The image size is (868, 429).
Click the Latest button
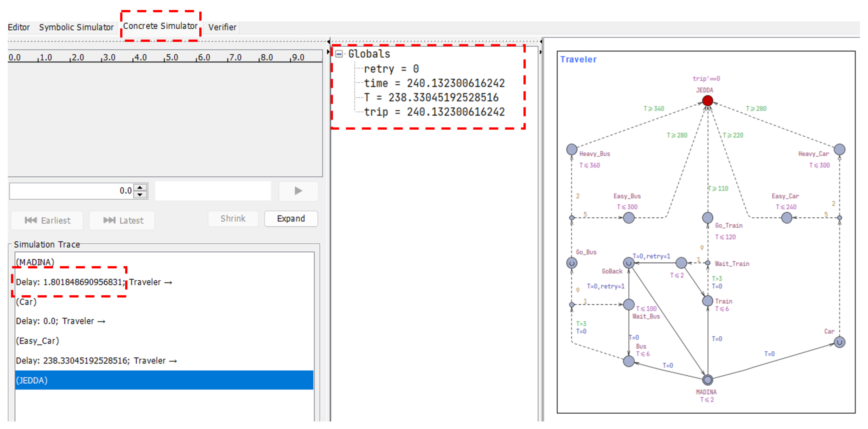pos(122,220)
